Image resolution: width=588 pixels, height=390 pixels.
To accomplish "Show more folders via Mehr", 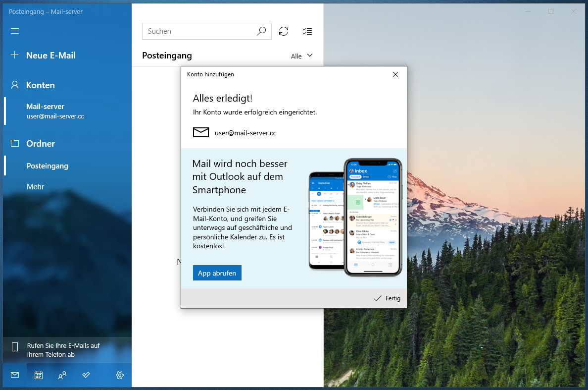I will (x=35, y=187).
